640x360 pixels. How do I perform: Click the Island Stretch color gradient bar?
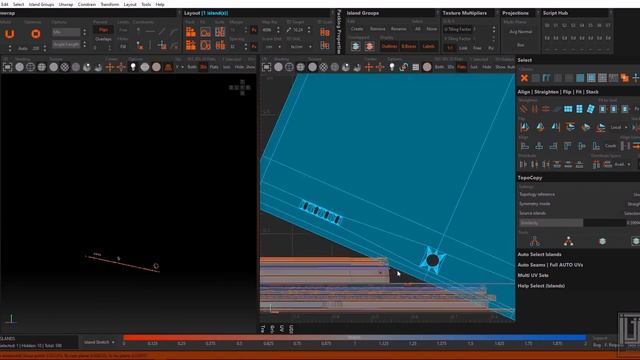click(x=354, y=338)
